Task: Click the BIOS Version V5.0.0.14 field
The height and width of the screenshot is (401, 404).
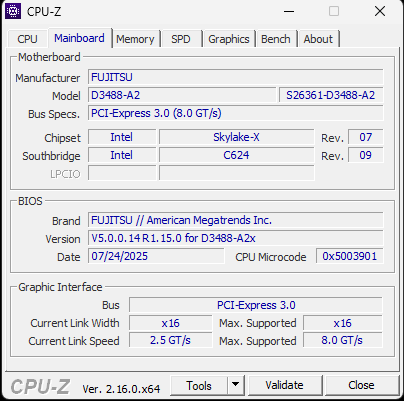Action: [x=236, y=238]
